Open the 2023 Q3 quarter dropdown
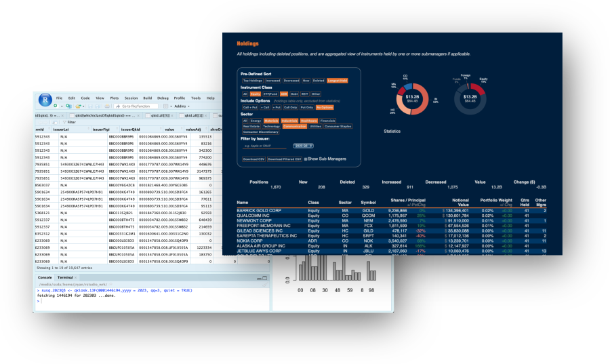The height and width of the screenshot is (364, 610). tap(303, 146)
